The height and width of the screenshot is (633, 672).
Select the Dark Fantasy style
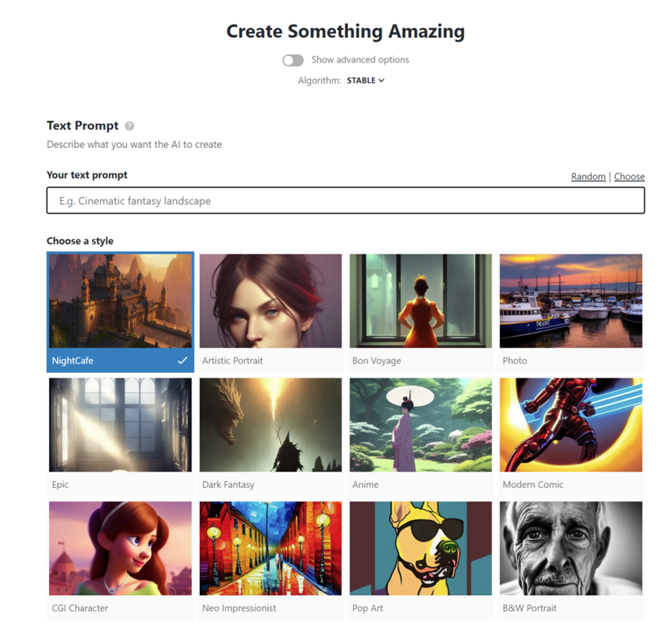click(271, 436)
